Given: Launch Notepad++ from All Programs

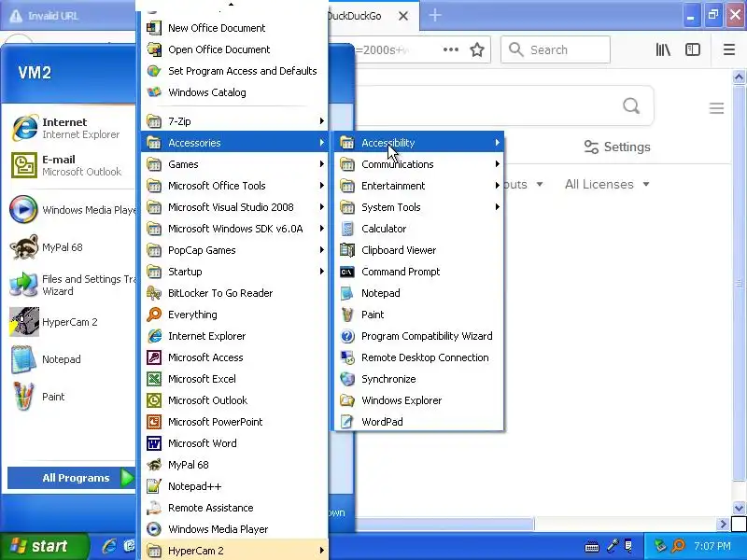Looking at the screenshot, I should click(x=234, y=486).
